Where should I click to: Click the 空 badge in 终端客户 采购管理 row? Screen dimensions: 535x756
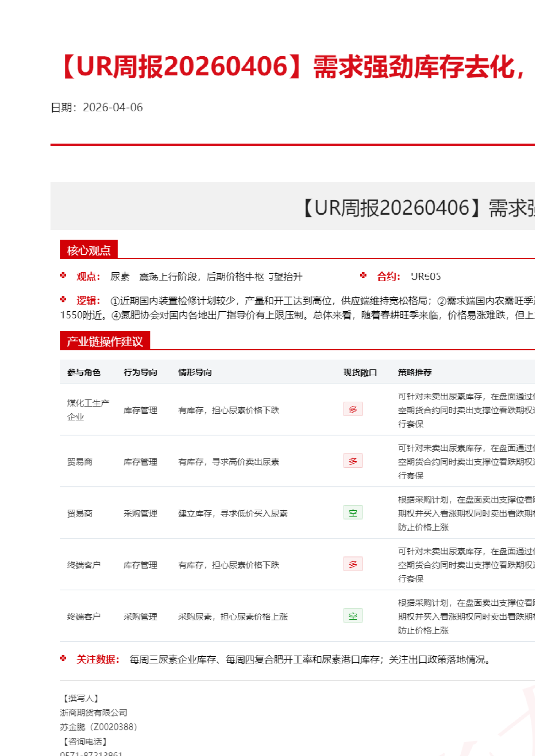pyautogui.click(x=353, y=616)
